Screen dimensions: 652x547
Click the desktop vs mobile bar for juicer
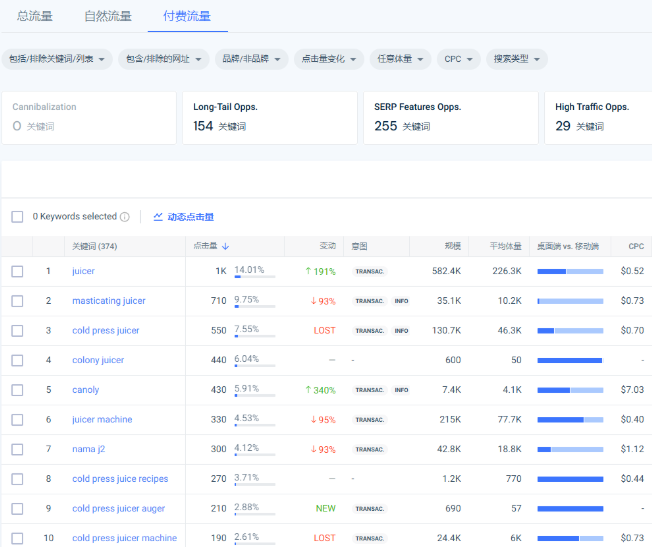click(570, 271)
